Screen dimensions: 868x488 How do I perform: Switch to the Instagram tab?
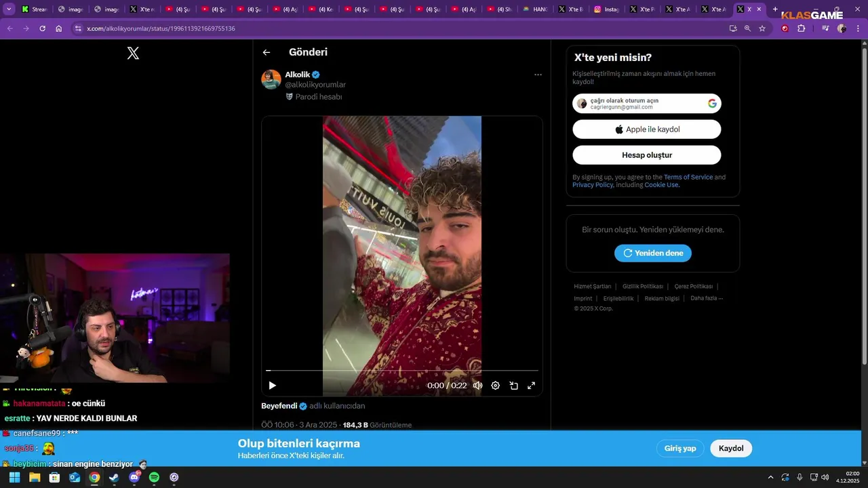coord(607,9)
